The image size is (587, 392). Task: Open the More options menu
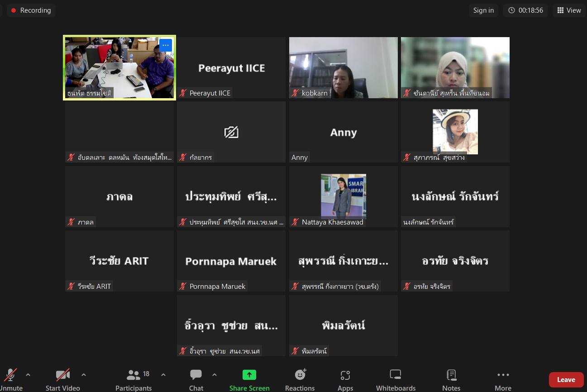pyautogui.click(x=503, y=379)
